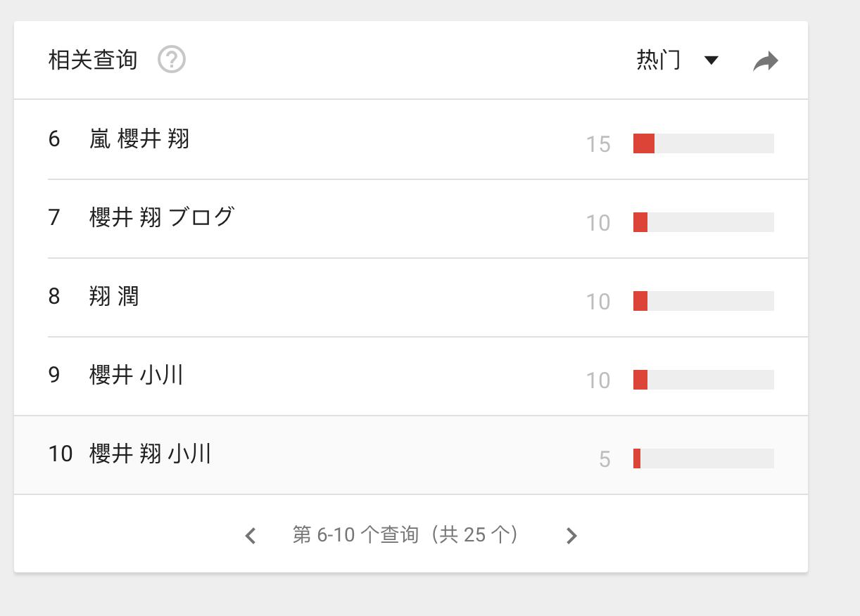Screen dimensions: 860x616
Task: Click the share arrow icon
Action: [x=765, y=61]
